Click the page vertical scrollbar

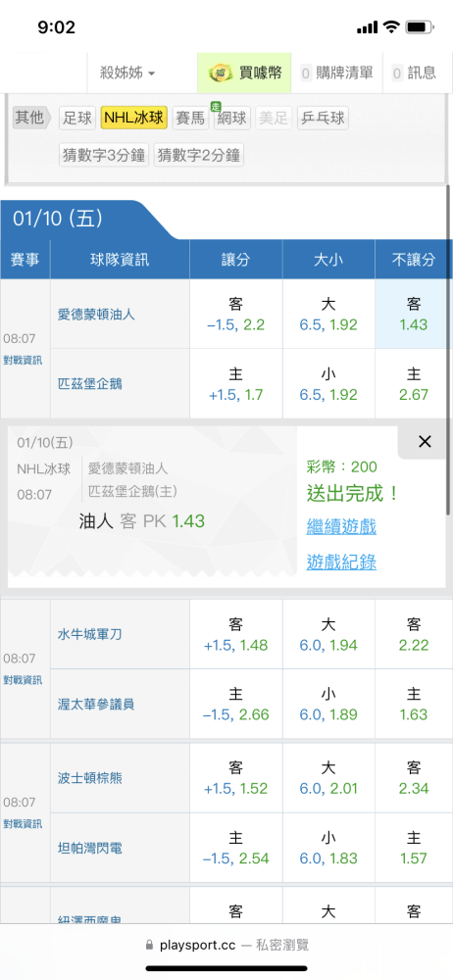point(448,350)
